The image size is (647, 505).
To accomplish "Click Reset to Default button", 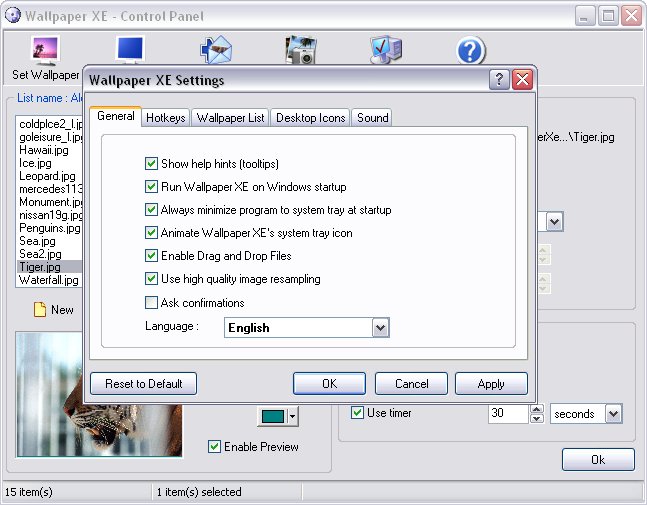I will point(144,384).
